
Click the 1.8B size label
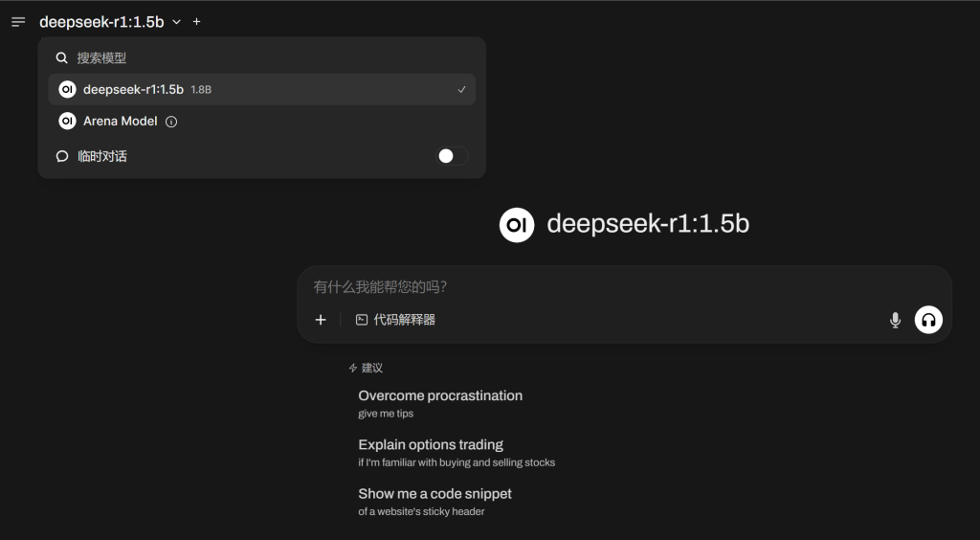coord(201,90)
